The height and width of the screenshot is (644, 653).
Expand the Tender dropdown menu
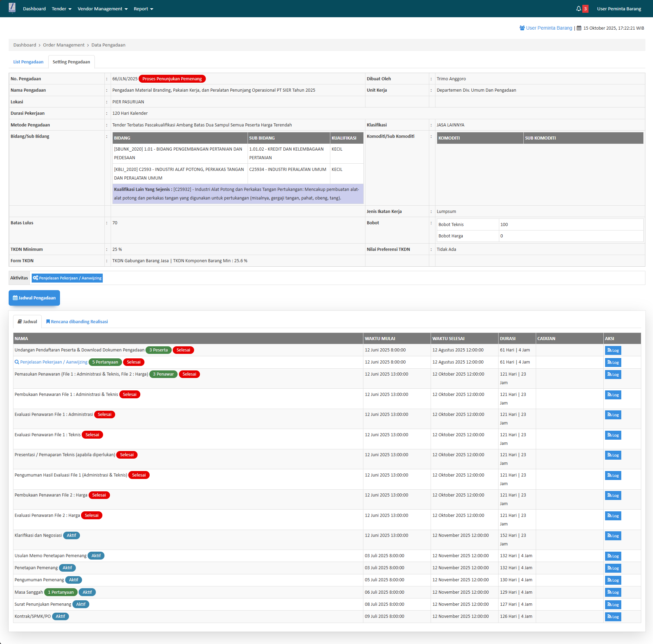[61, 9]
